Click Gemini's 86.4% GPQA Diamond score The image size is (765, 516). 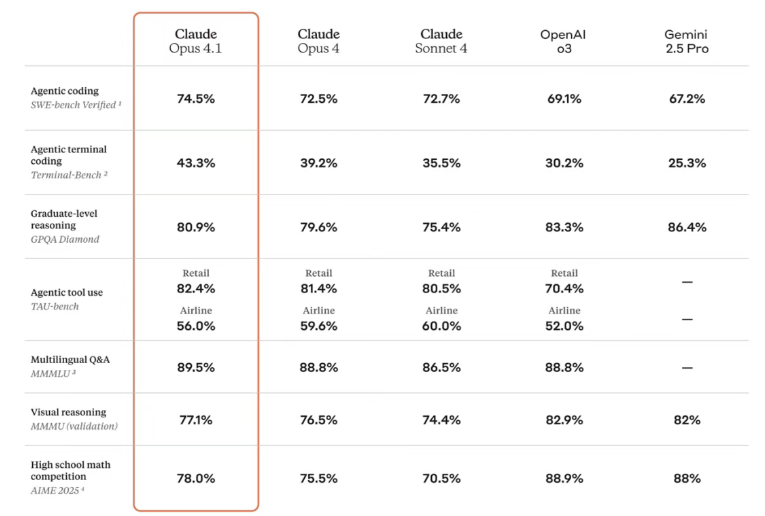click(686, 227)
